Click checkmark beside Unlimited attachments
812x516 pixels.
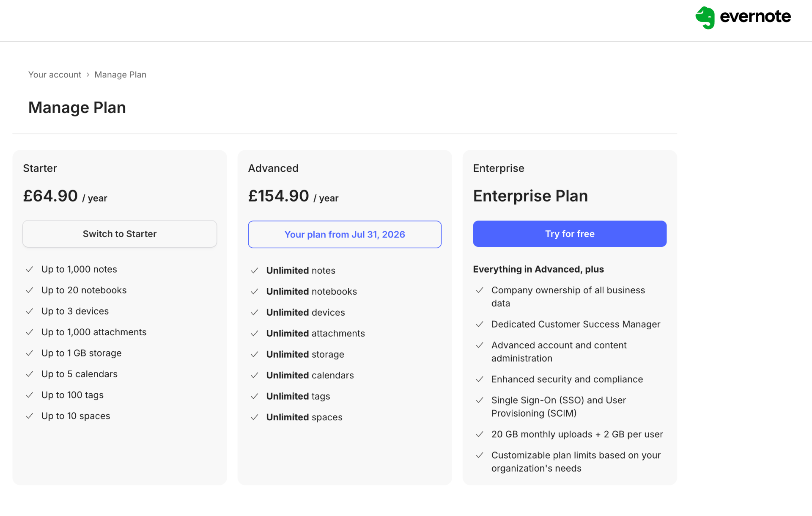click(x=255, y=334)
